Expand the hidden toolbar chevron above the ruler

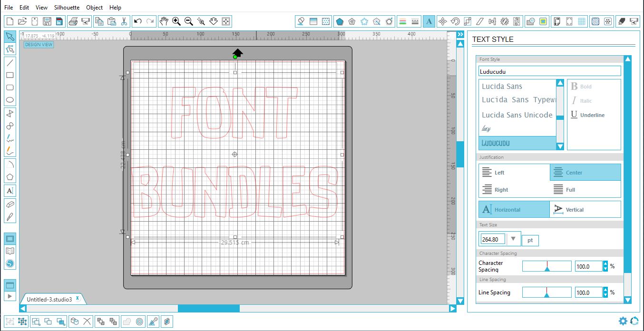coord(459,34)
